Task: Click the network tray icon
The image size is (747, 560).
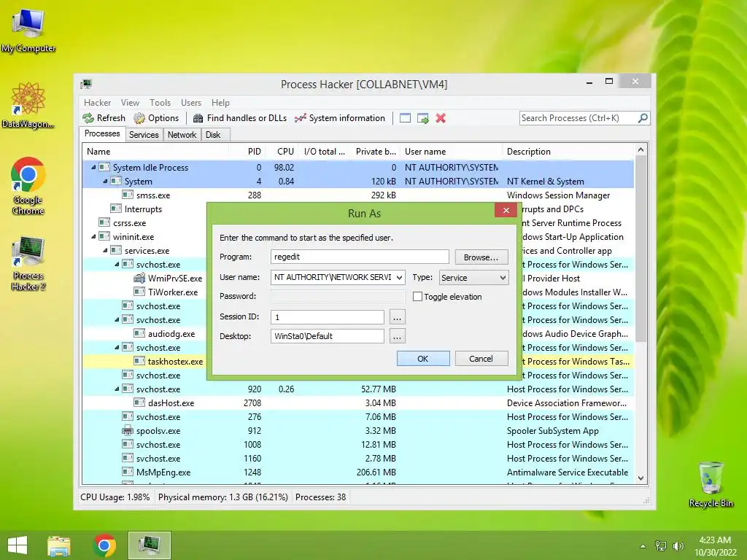Action: click(x=661, y=545)
